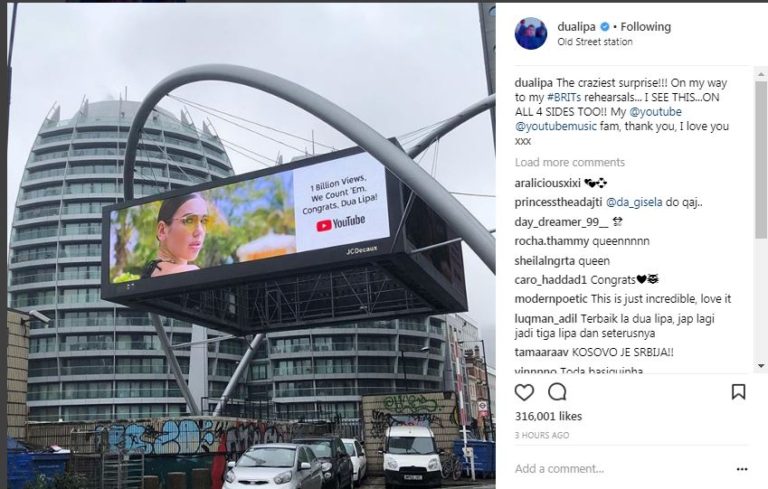Click the verified badge beside dualipa
The image size is (768, 489).
[605, 26]
